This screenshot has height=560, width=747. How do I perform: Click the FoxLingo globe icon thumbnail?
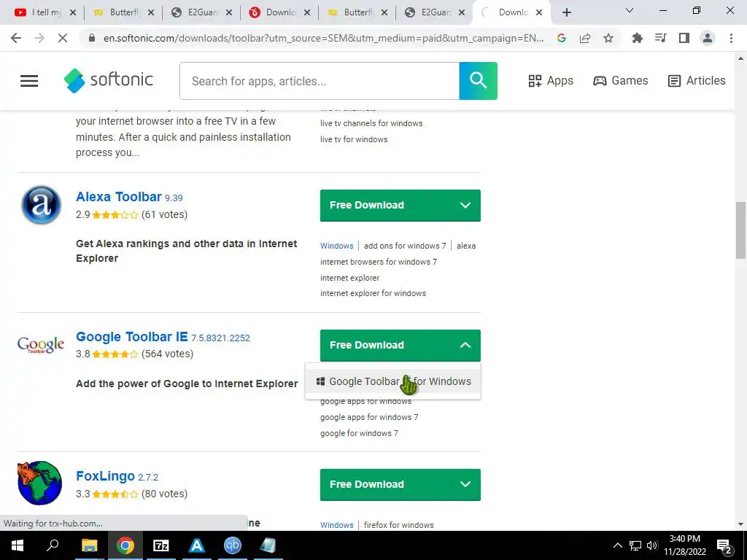(40, 483)
